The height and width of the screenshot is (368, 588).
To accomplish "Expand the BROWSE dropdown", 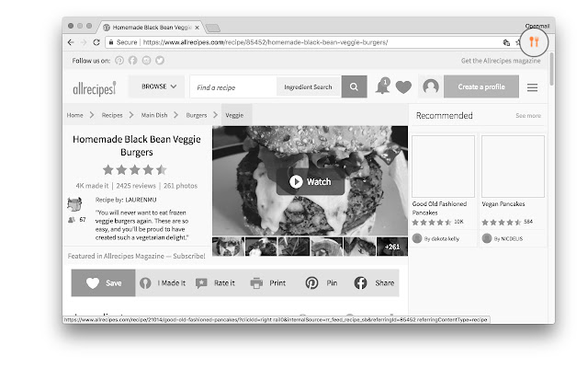I will coord(157,86).
